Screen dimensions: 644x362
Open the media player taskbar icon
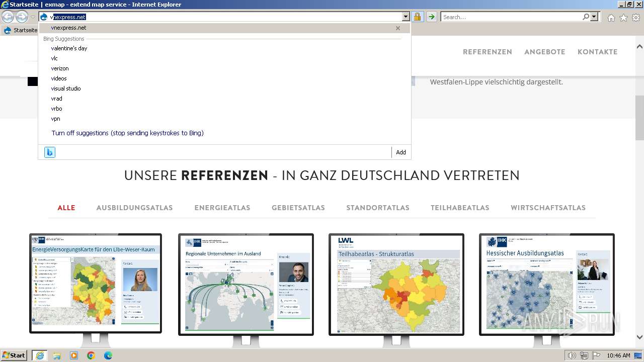click(74, 355)
